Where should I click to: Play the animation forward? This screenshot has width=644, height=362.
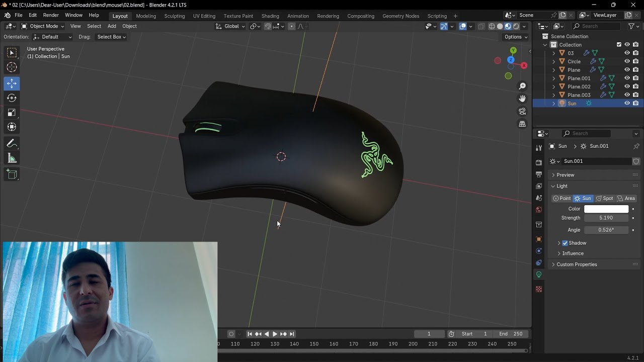(275, 334)
